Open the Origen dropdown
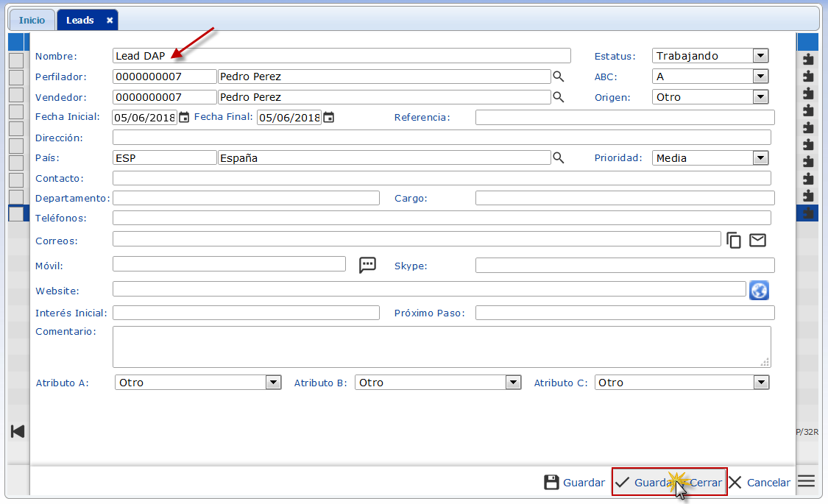 coord(760,97)
